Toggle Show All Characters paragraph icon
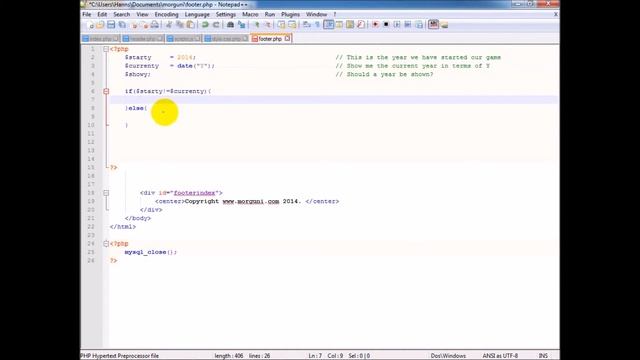The width and height of the screenshot is (640, 360). pos(317,25)
